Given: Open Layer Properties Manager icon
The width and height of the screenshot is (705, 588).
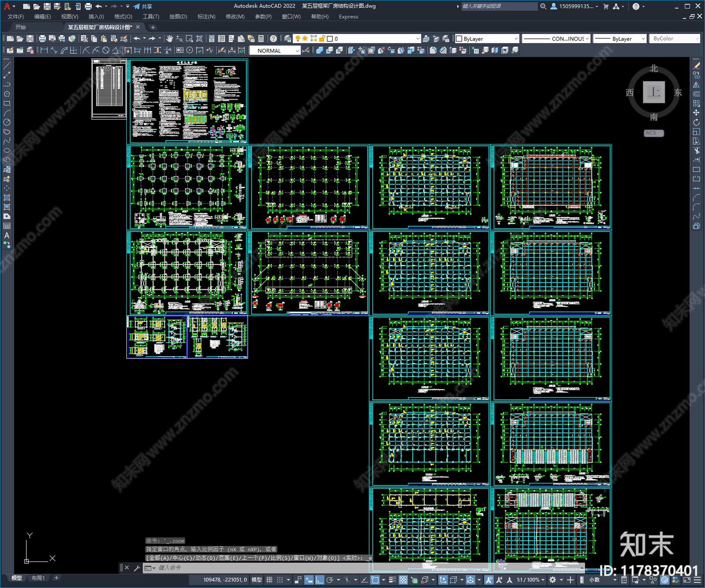Looking at the screenshot, I should pyautogui.click(x=288, y=39).
